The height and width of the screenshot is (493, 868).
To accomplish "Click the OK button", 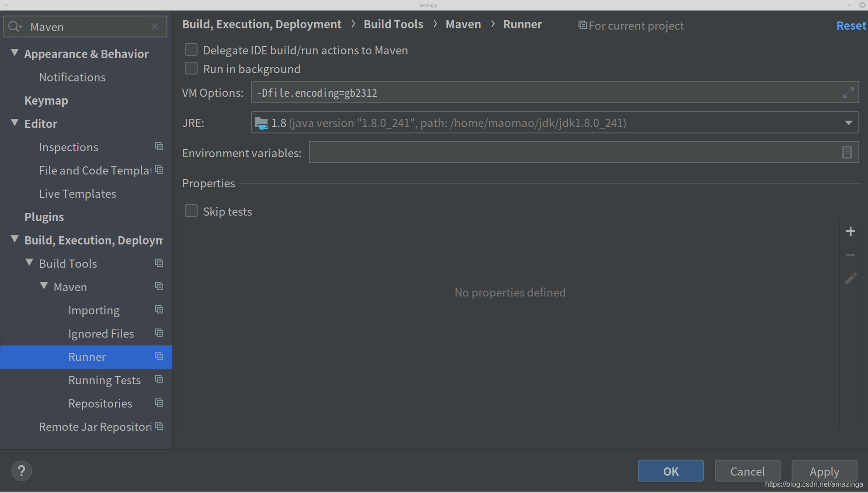I will coord(670,471).
